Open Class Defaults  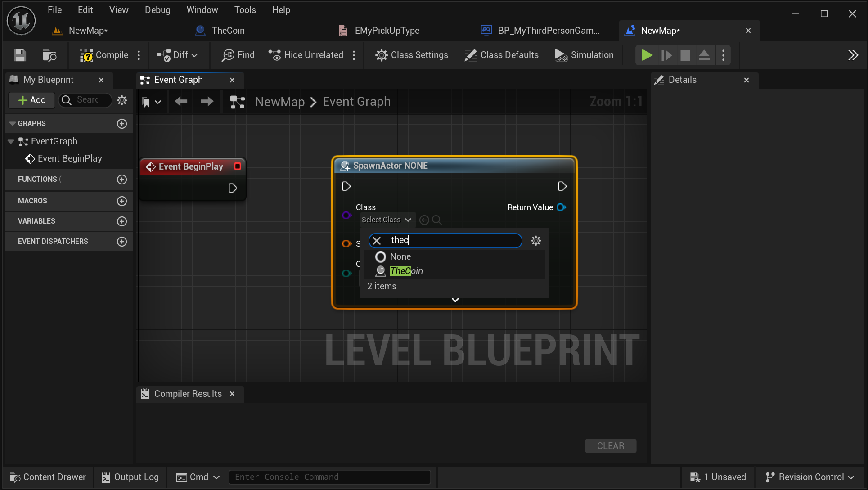click(501, 55)
